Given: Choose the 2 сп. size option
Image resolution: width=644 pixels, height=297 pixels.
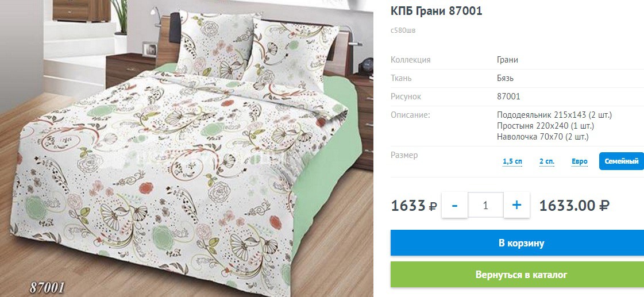Looking at the screenshot, I should point(547,161).
